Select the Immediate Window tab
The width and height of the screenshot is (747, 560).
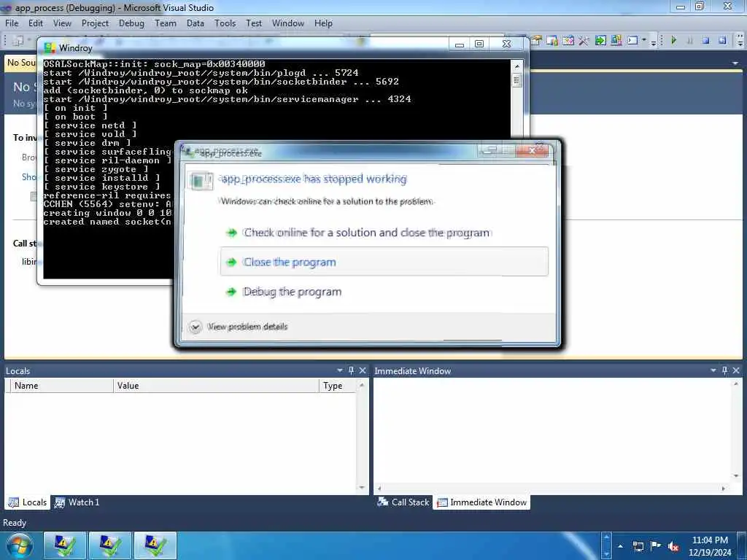pos(481,502)
